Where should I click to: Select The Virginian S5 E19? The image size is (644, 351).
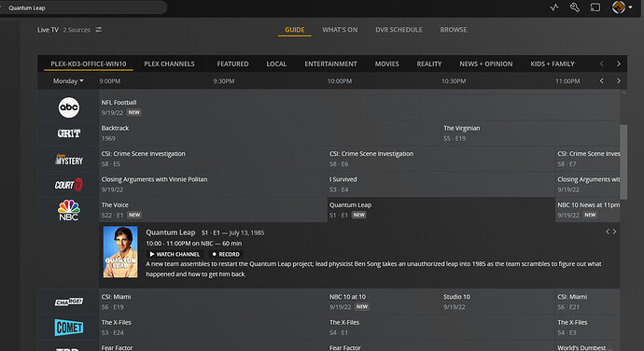tap(531, 133)
